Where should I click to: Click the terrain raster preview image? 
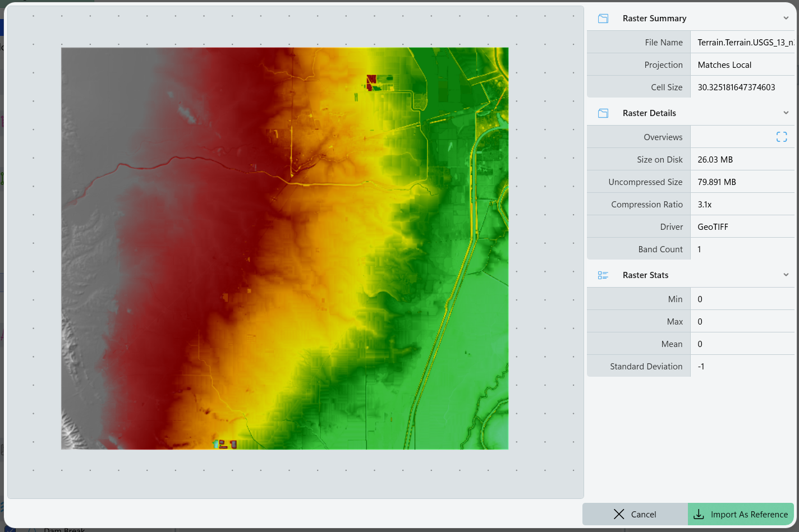(x=284, y=248)
